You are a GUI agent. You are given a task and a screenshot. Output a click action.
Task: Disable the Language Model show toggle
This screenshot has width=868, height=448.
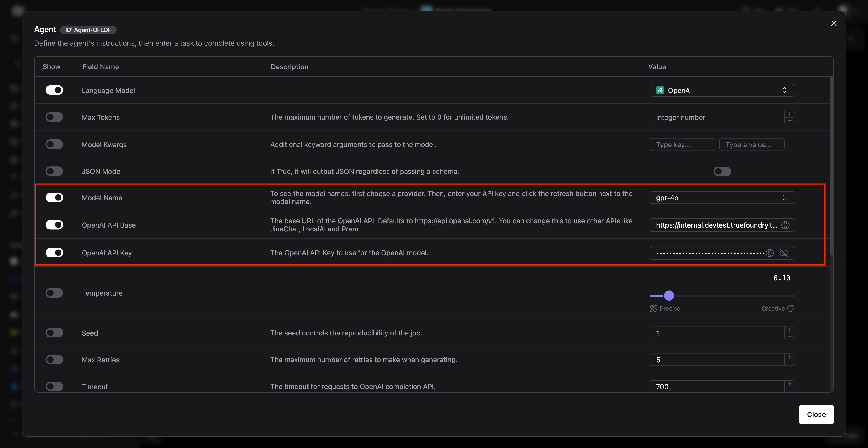[x=54, y=90]
